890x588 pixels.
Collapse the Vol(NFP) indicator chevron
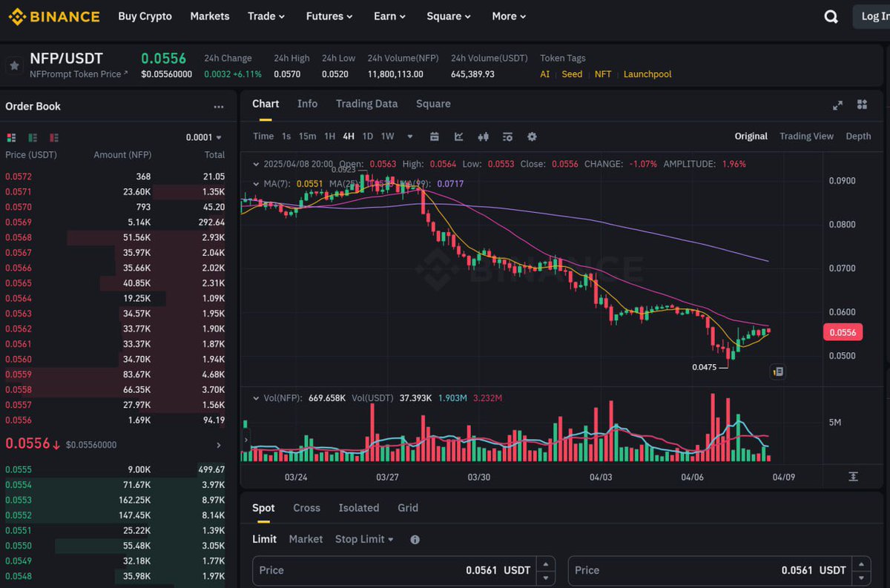pyautogui.click(x=257, y=398)
